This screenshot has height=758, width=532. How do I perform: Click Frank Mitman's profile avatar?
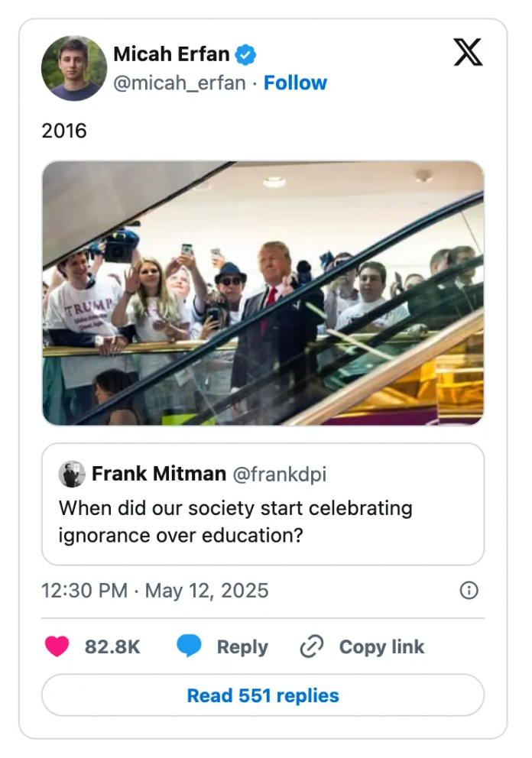tap(72, 475)
